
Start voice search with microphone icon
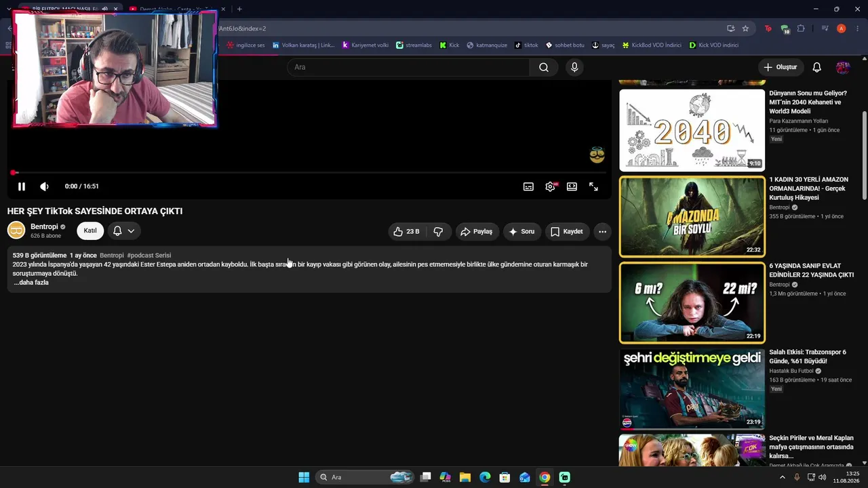pos(574,67)
